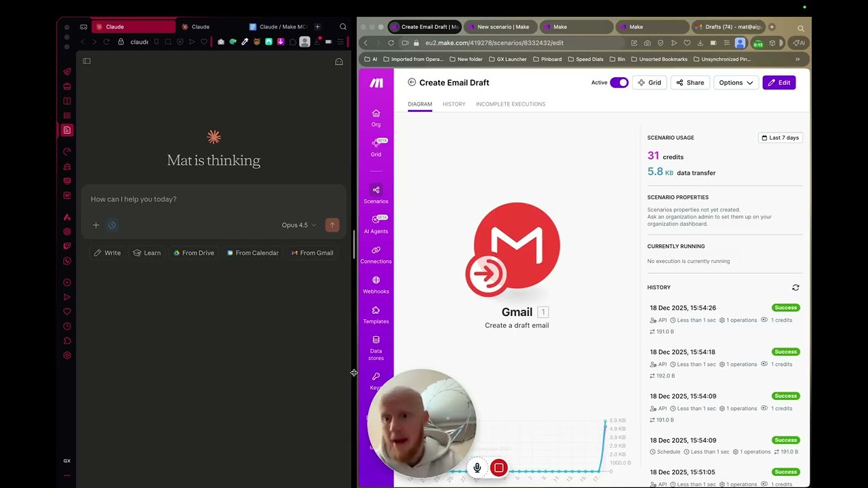Screen dimensions: 868x488
Task: Toggle the Active scenario switch
Action: pos(619,83)
